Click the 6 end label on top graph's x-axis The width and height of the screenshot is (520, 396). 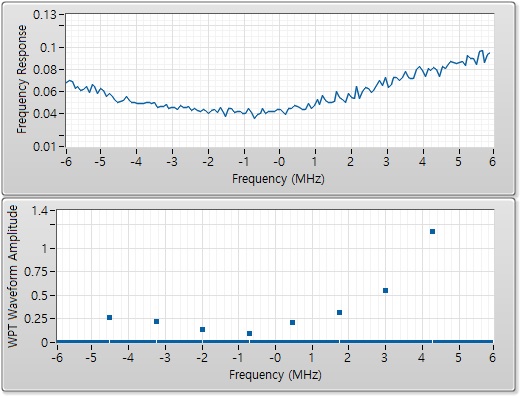492,162
